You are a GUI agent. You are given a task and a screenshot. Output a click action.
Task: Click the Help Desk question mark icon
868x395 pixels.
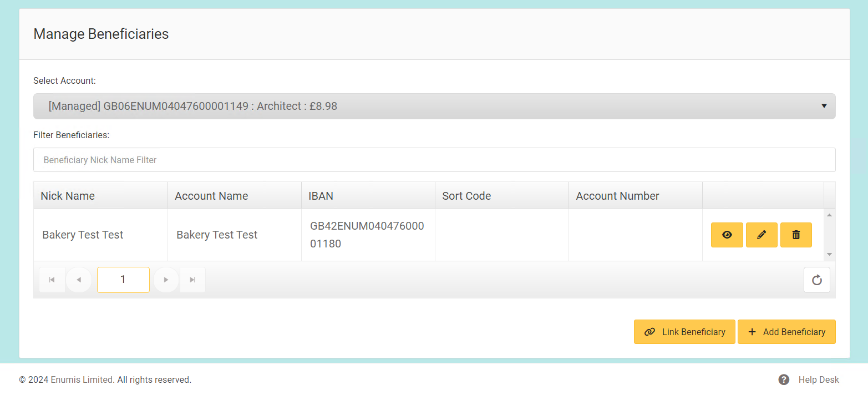[784, 379]
